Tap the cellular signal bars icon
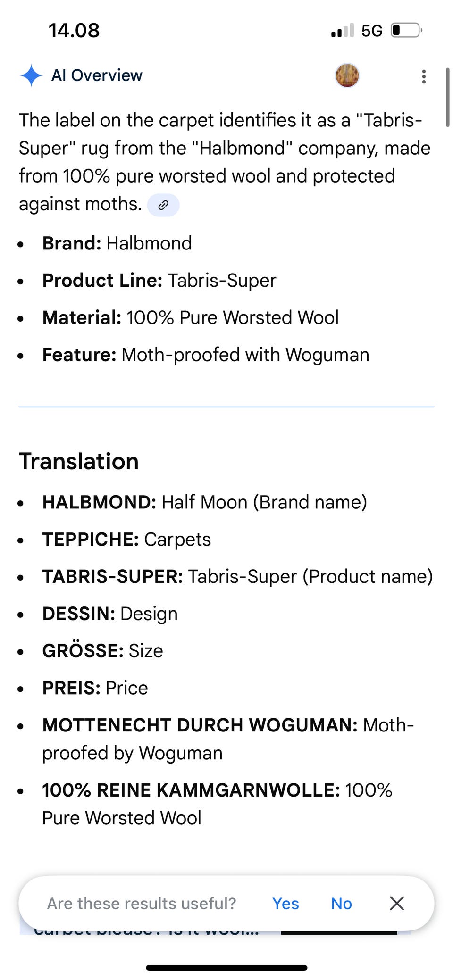The height and width of the screenshot is (980, 453). (342, 31)
